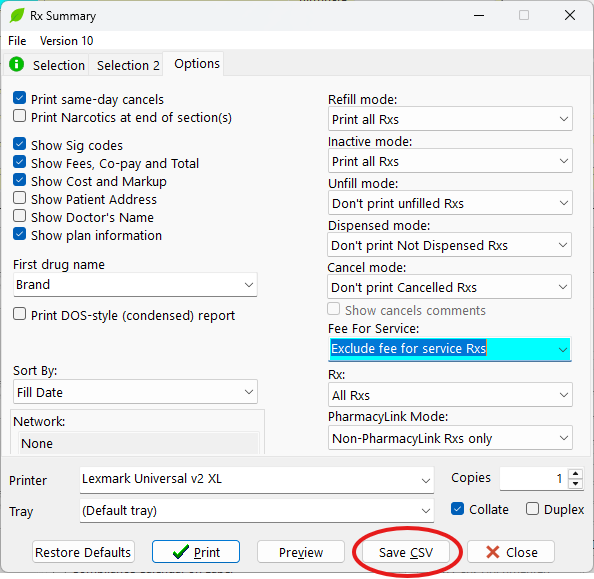Expand the Unfill mode dropdown
This screenshot has width=594, height=579.
(450, 203)
